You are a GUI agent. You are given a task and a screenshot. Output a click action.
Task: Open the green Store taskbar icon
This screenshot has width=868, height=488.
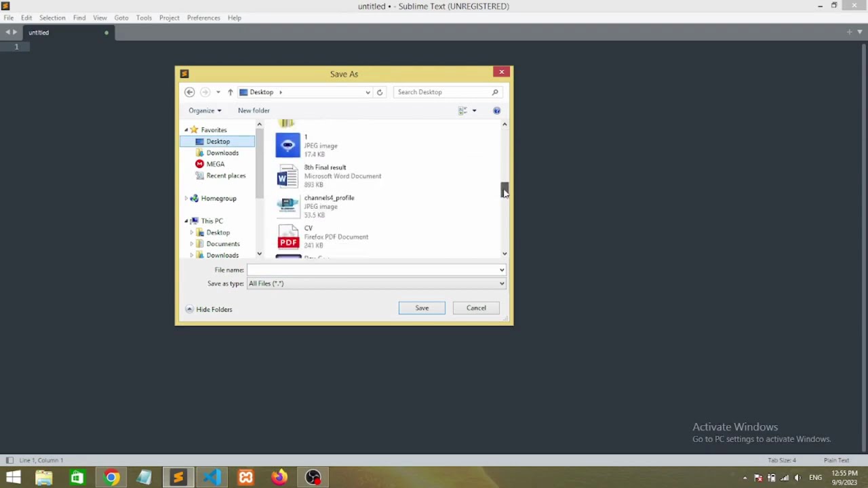point(77,477)
